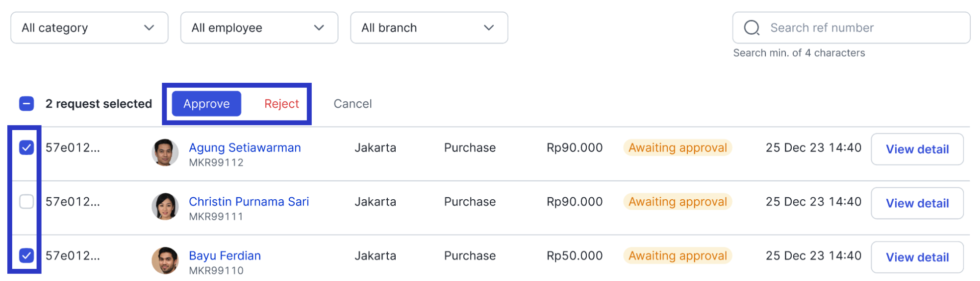Approve the selected requests
This screenshot has height=281, width=980.
(206, 104)
